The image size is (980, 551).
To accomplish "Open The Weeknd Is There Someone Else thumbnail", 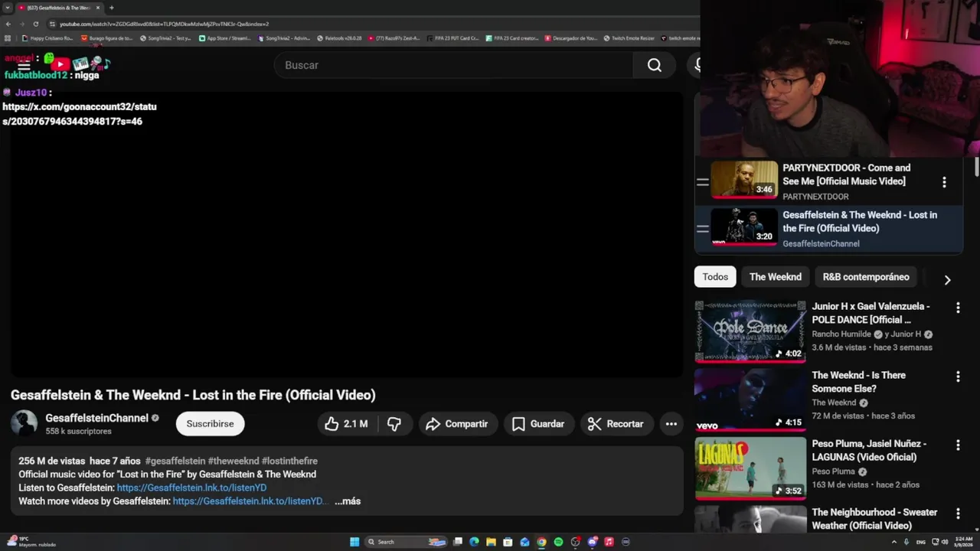I will click(750, 399).
